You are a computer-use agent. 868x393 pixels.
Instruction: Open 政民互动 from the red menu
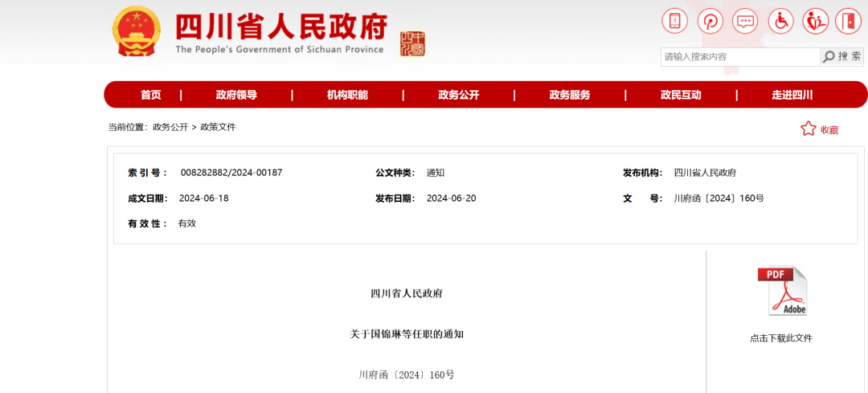(681, 95)
